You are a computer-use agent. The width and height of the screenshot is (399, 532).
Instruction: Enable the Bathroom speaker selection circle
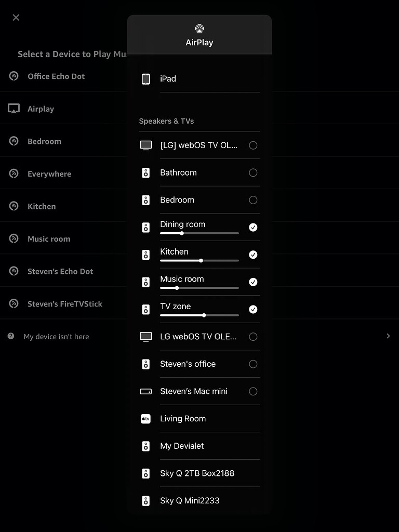tap(253, 172)
